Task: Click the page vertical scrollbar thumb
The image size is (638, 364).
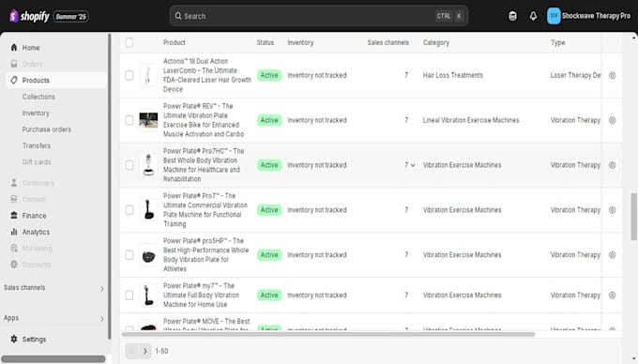Action: coord(633,217)
